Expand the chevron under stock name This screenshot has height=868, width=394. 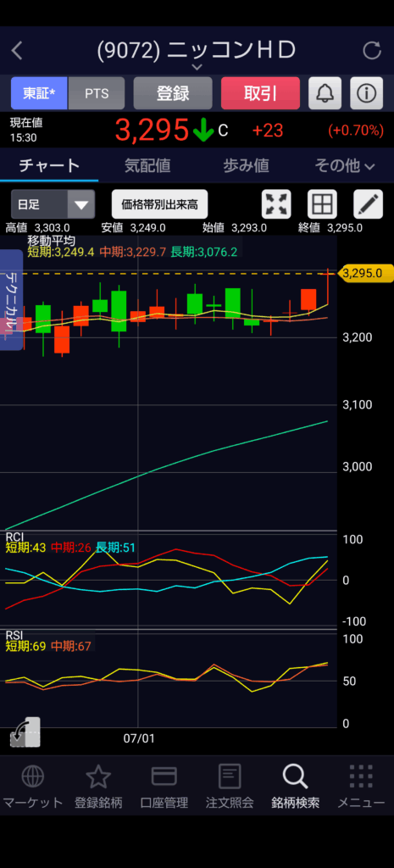197,67
